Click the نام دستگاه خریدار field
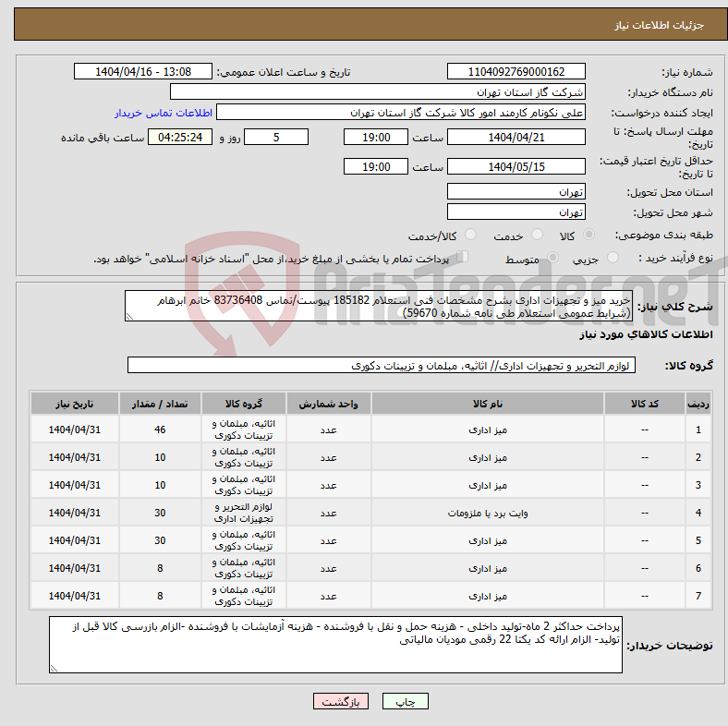The width and height of the screenshot is (728, 726). pos(378,92)
